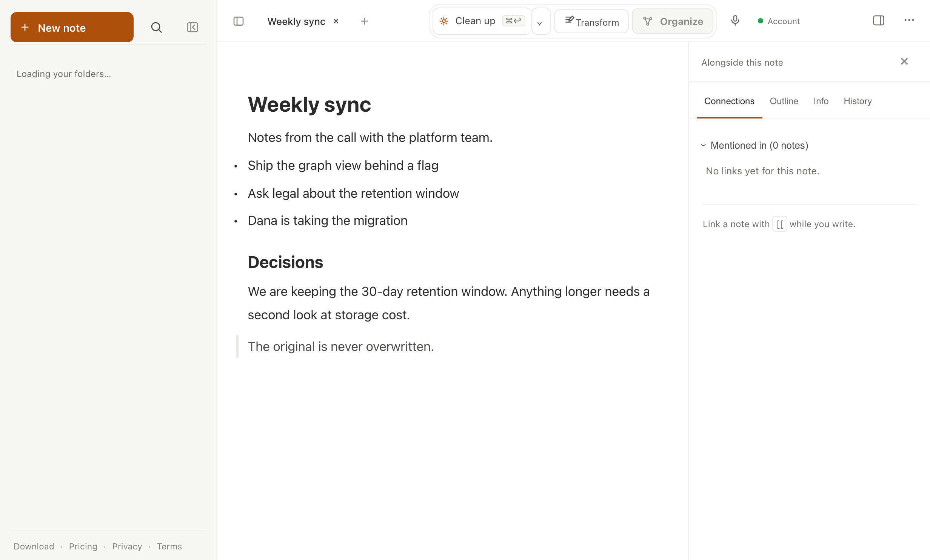Add a new tab with the plus icon

click(x=365, y=21)
